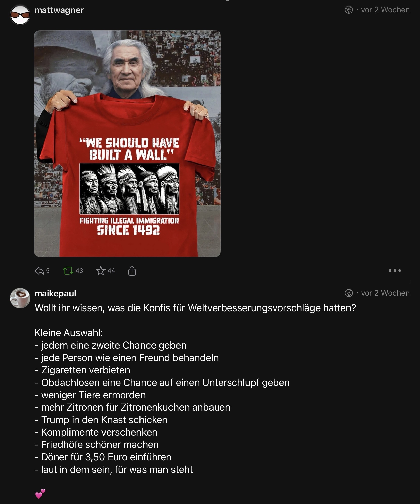View the red t-shirt image fullscreen
Viewport: 420px width, 504px height.
pyautogui.click(x=127, y=144)
